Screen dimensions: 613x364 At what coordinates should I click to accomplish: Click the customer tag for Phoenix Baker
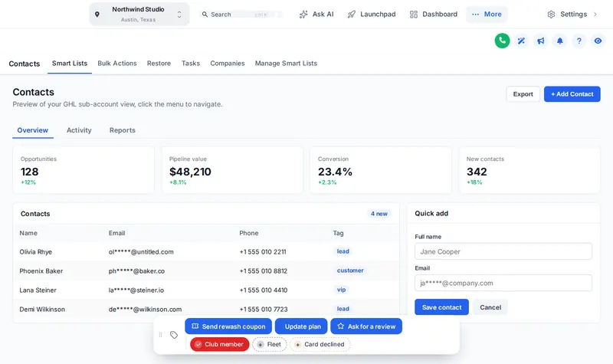point(350,271)
